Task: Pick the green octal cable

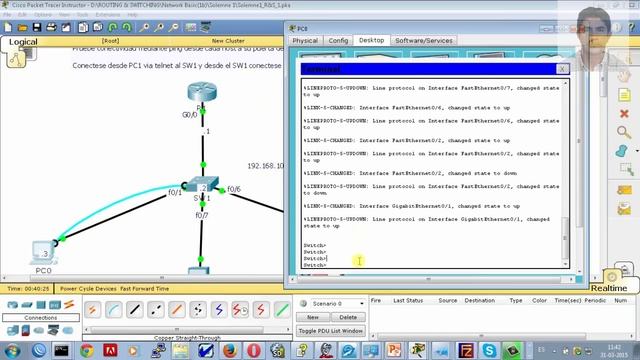Action: point(282,310)
